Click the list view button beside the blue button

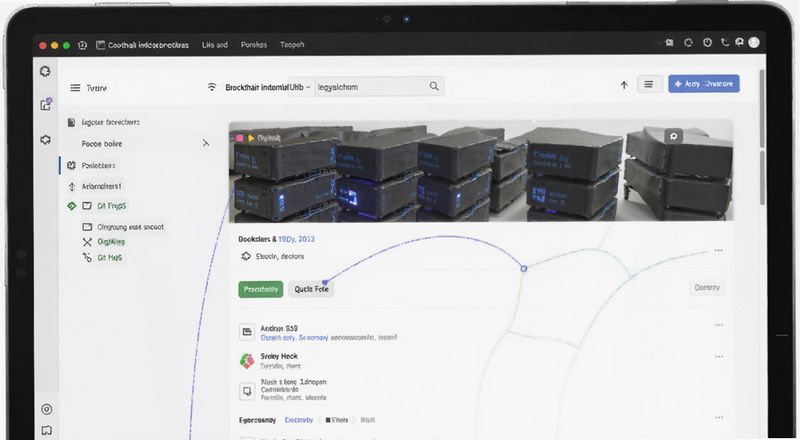pyautogui.click(x=649, y=84)
